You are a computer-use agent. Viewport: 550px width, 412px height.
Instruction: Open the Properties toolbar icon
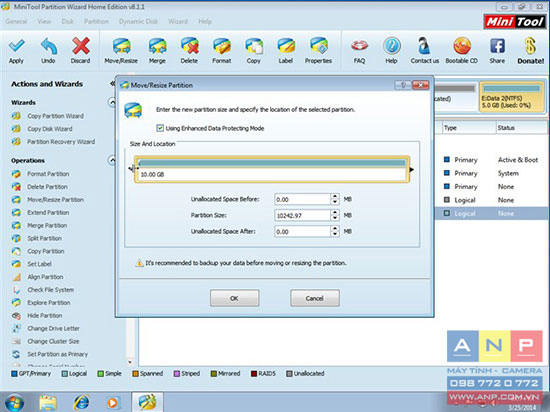(318, 46)
